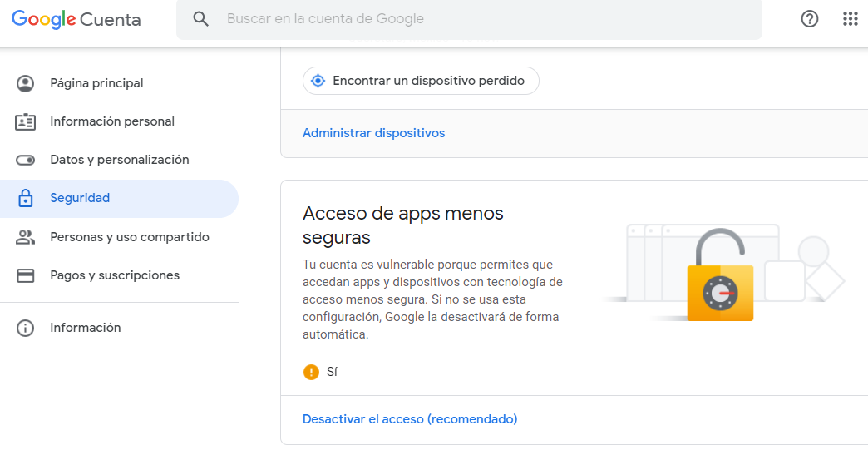Click the Información personal ID card icon
The height and width of the screenshot is (465, 868).
pyautogui.click(x=26, y=121)
